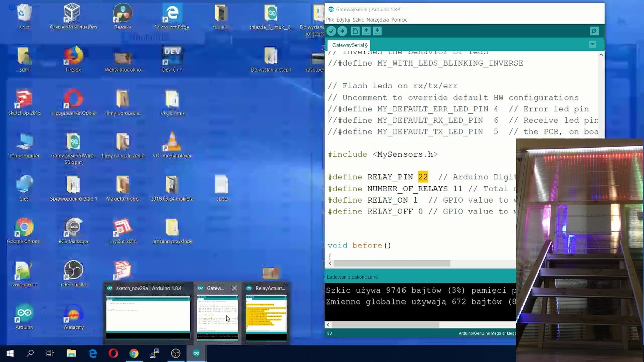Viewport: 644px width, 362px height.
Task: Open Task View on the taskbar
Action: [x=50, y=353]
